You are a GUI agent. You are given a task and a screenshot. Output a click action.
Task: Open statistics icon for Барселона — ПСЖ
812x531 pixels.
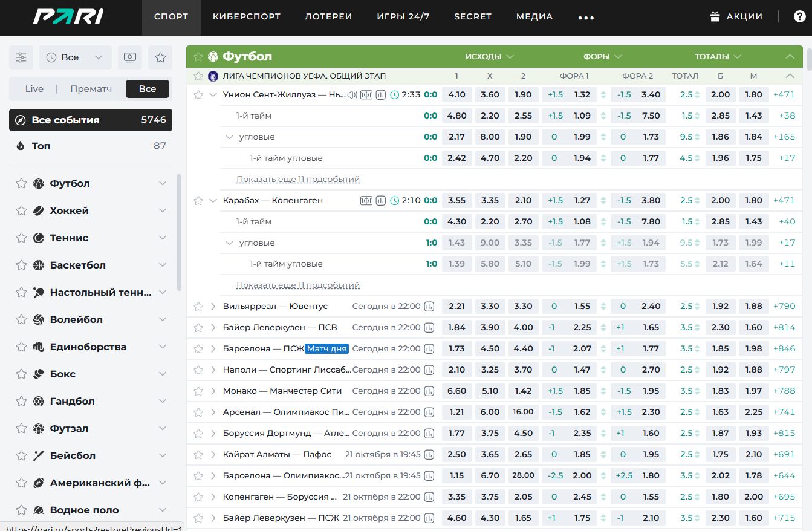429,349
